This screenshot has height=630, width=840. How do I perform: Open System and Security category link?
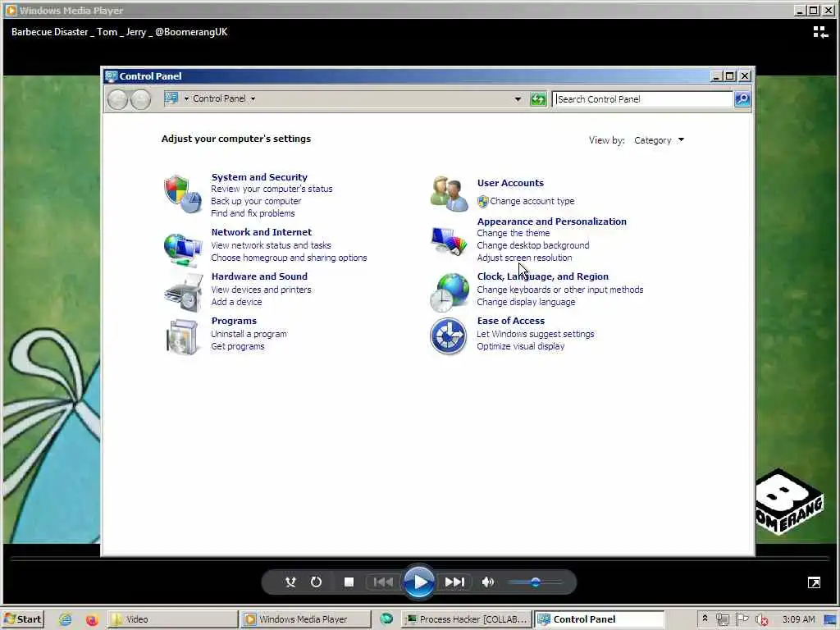pos(259,177)
